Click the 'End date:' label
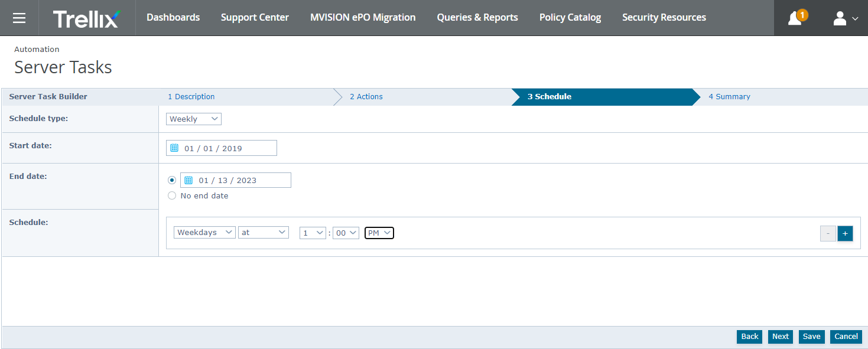 (28, 176)
